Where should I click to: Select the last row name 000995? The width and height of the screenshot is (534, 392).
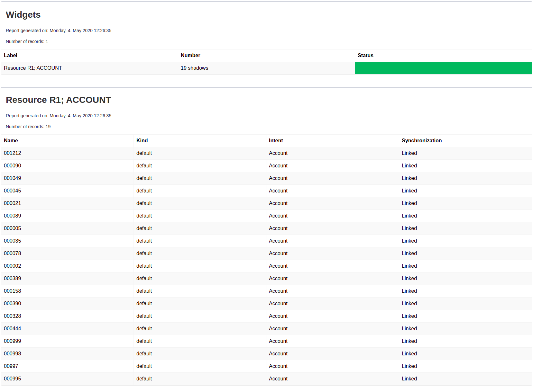(x=13, y=379)
